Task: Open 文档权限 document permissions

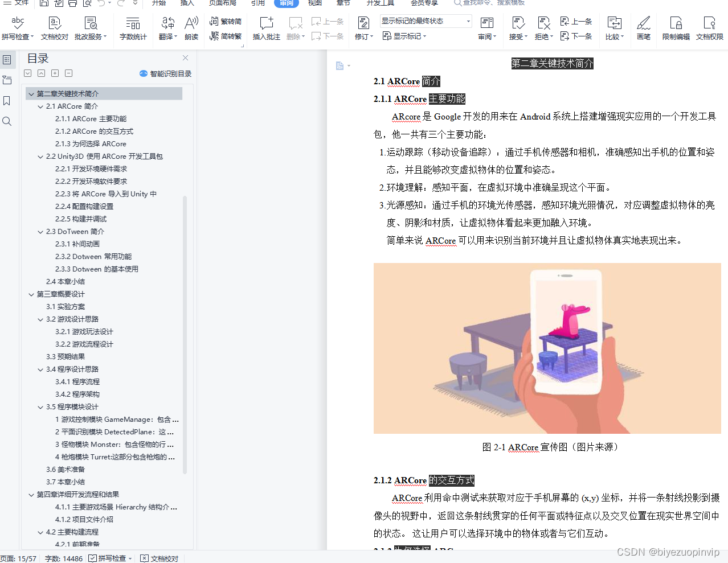Action: coord(709,27)
